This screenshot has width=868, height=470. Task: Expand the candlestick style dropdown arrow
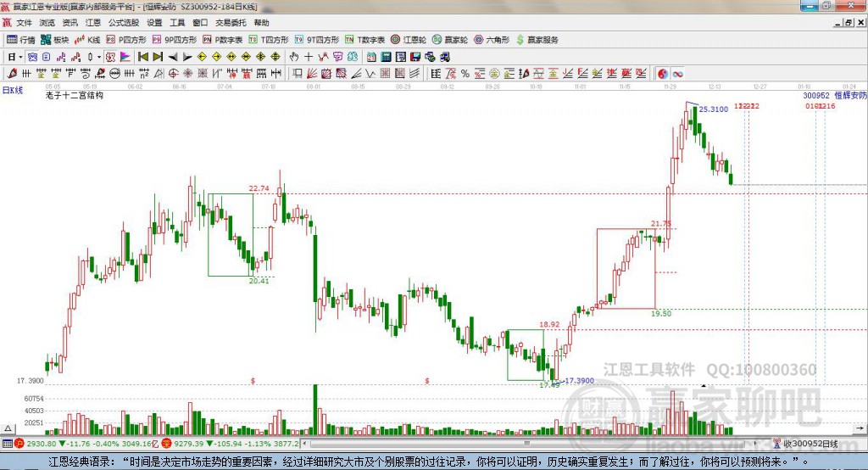point(99,57)
